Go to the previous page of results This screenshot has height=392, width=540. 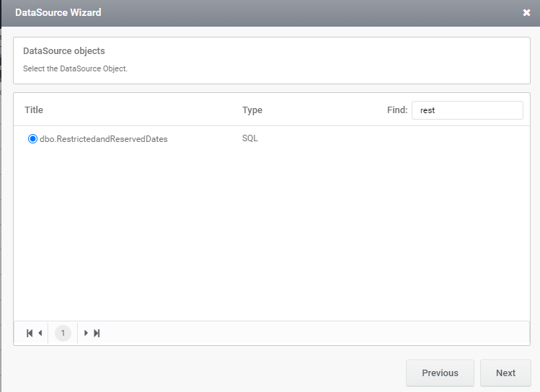click(40, 333)
